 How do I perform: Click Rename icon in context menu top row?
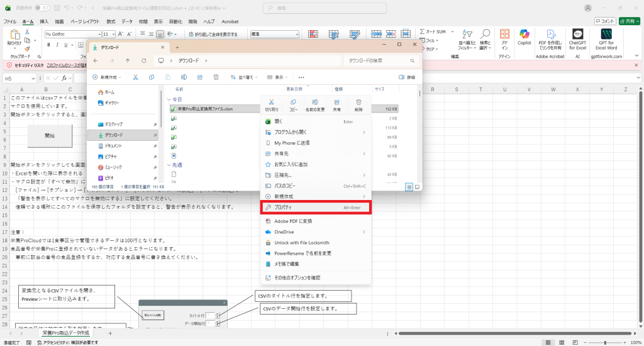pyautogui.click(x=315, y=104)
